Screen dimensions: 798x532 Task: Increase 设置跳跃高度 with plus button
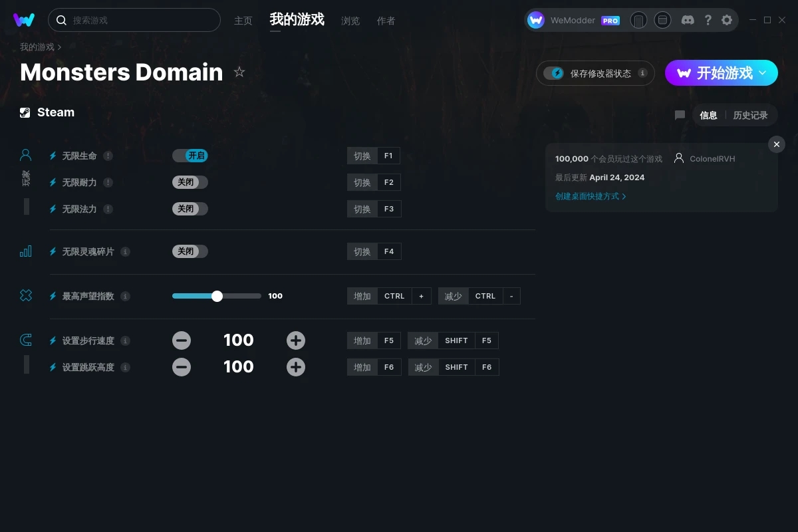tap(296, 367)
